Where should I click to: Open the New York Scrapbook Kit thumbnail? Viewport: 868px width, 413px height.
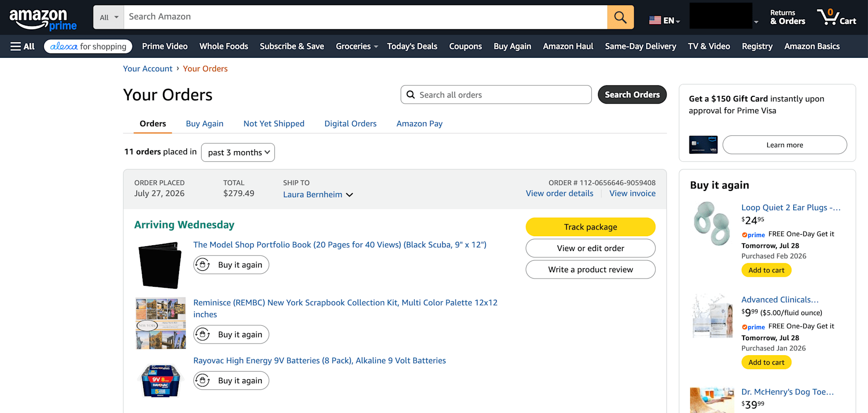pyautogui.click(x=161, y=323)
